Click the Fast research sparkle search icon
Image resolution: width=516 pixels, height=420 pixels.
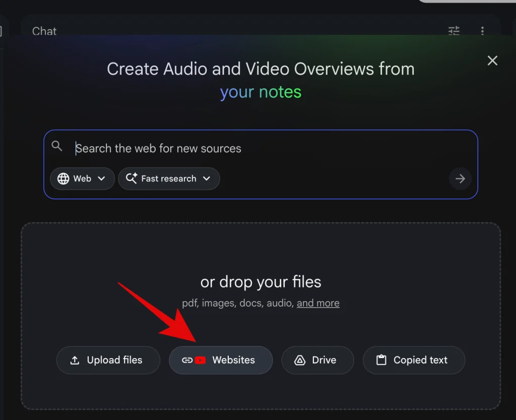coord(132,179)
